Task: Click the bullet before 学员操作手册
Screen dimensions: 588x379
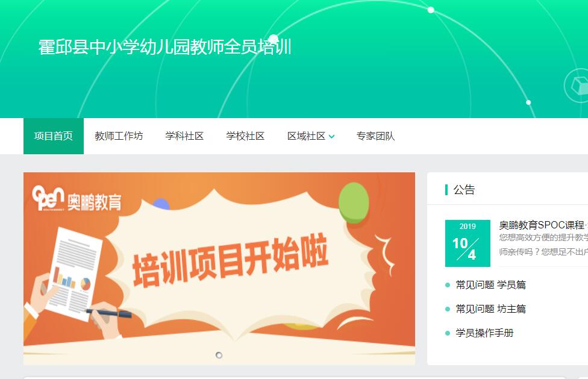Action: coord(448,333)
